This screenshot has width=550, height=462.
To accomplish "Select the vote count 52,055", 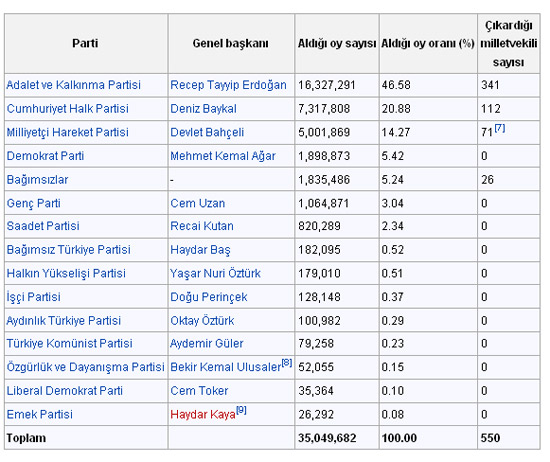I will pos(316,367).
